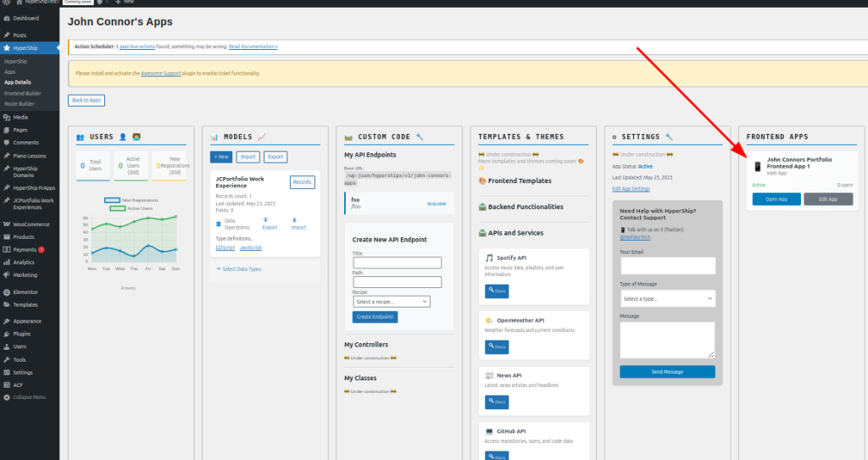
Task: Click the Export button beside Import
Action: [275, 158]
